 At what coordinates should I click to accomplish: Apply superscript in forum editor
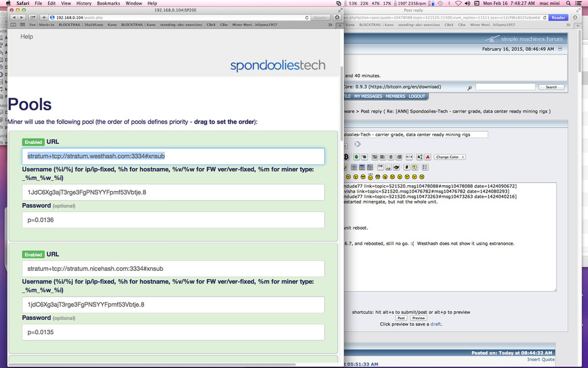pyautogui.click(x=380, y=167)
